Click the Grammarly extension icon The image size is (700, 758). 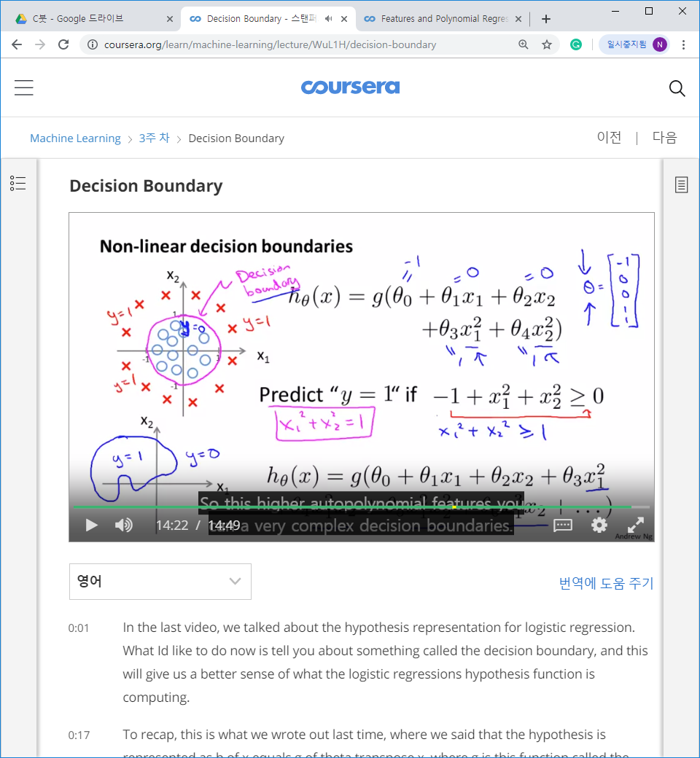(575, 44)
